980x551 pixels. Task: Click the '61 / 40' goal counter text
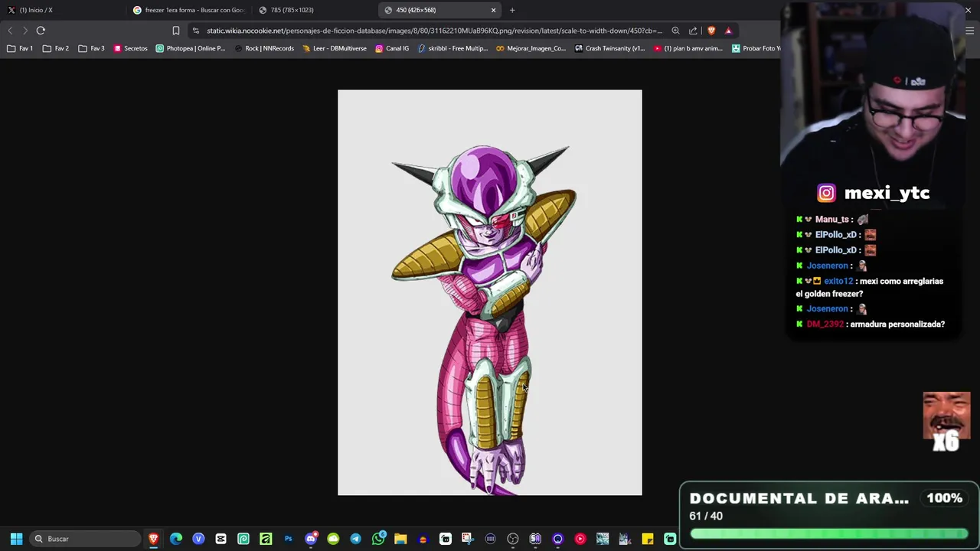point(706,516)
